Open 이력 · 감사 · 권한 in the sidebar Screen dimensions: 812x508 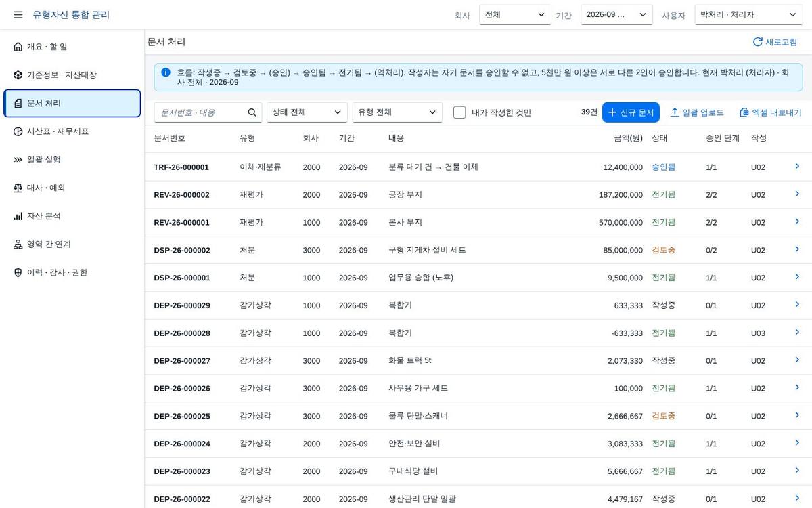(x=72, y=272)
